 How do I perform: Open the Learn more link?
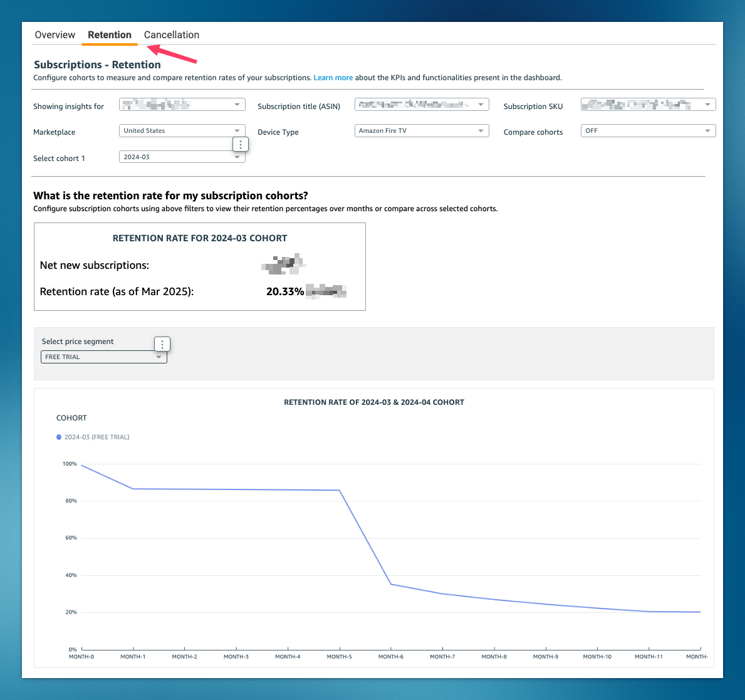click(333, 77)
